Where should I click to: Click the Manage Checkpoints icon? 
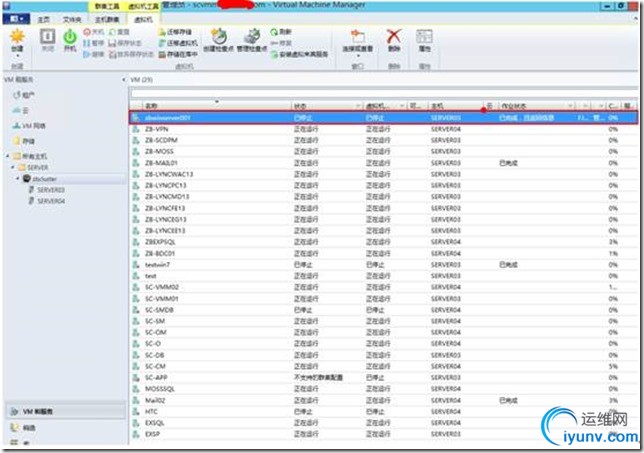click(252, 37)
